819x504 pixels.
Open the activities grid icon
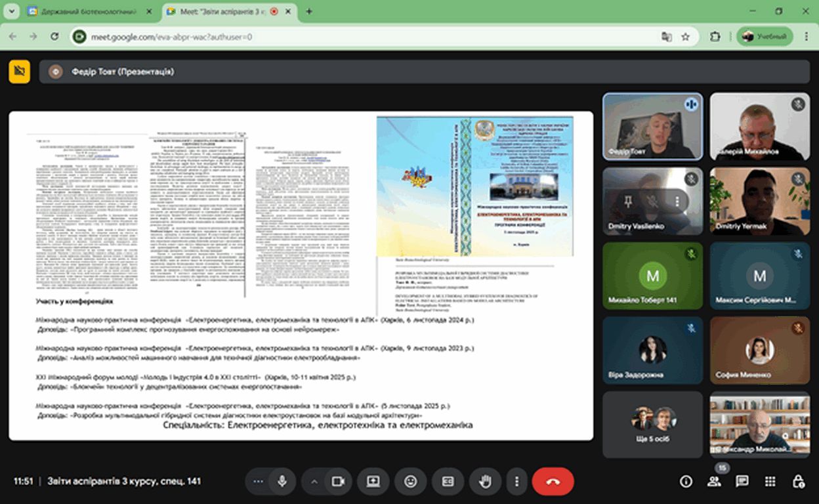(x=770, y=482)
